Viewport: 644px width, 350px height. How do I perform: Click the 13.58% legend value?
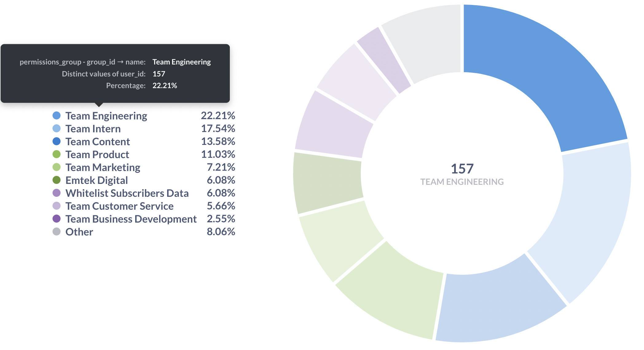pos(218,141)
